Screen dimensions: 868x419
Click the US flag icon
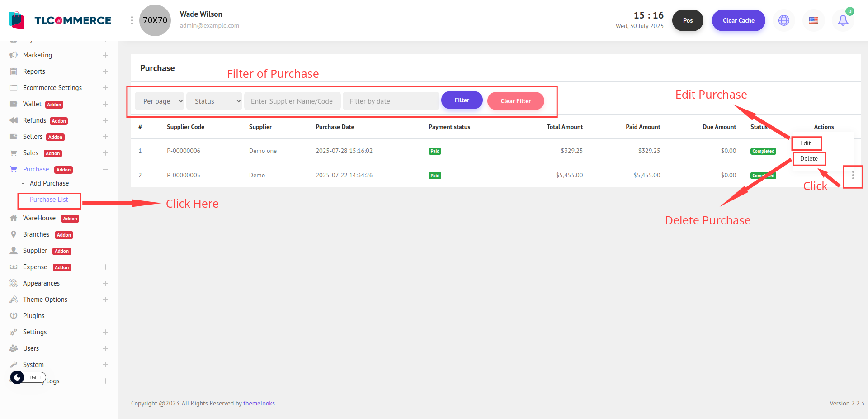pos(813,20)
